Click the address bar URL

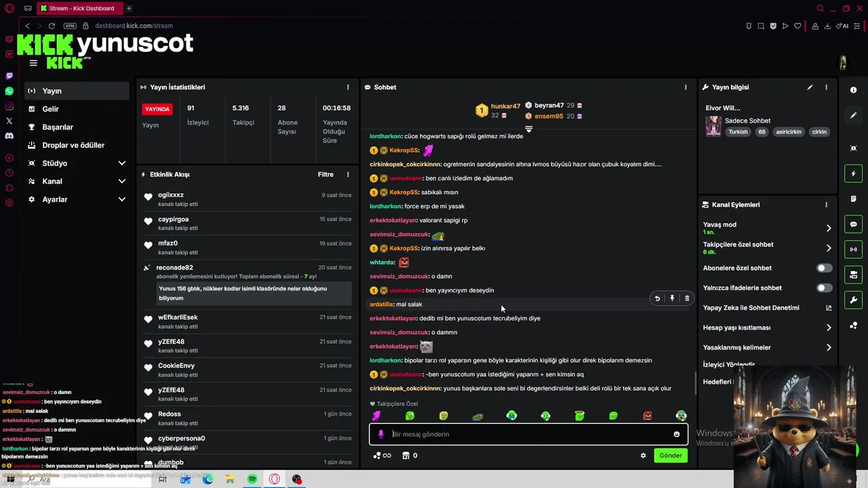[x=134, y=26]
